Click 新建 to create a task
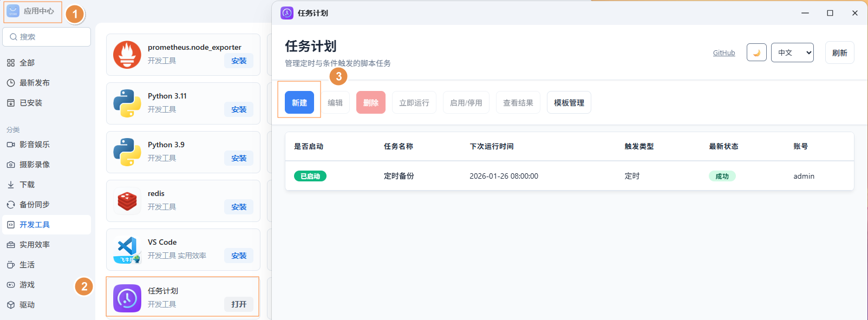The height and width of the screenshot is (320, 868). (x=299, y=102)
